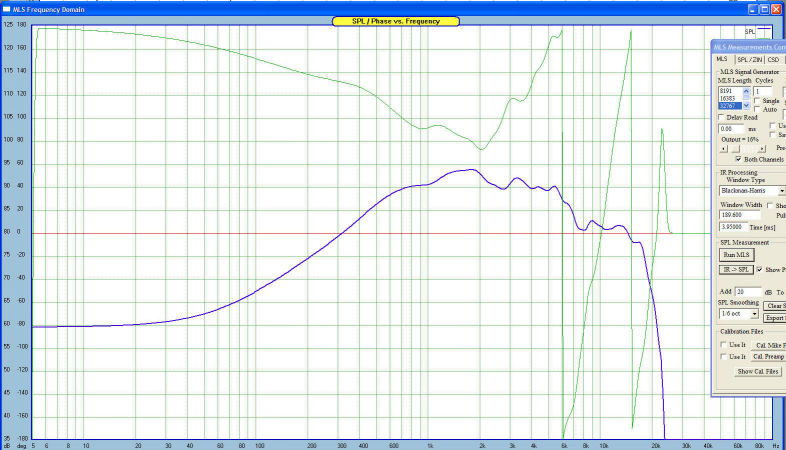
Task: Click the MLS Frequency Domain window icon
Action: 7,9
